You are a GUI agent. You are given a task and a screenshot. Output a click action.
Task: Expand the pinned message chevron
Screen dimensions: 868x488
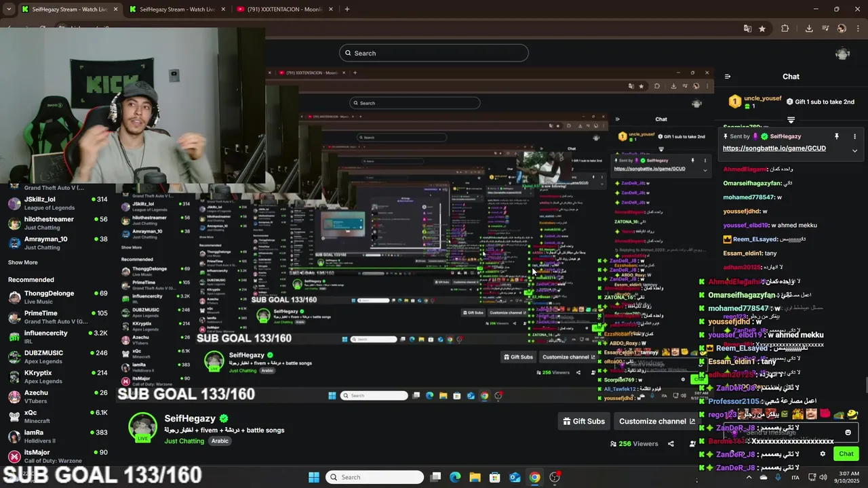(x=854, y=150)
